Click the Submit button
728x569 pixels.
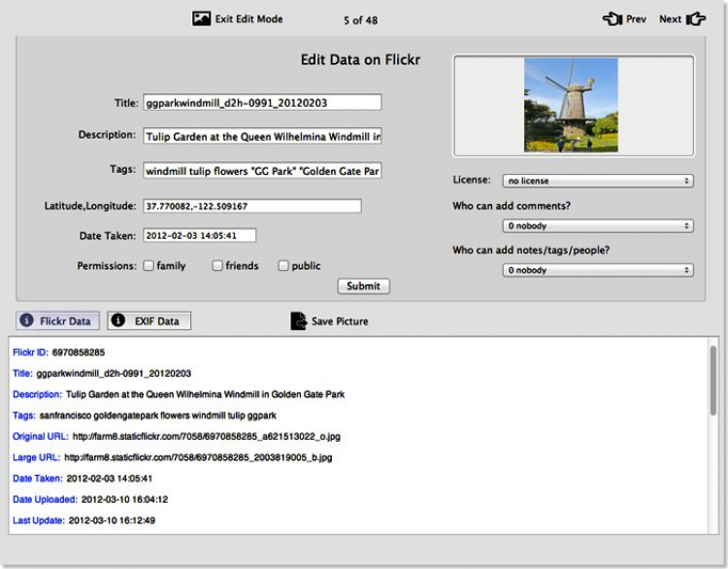(363, 286)
